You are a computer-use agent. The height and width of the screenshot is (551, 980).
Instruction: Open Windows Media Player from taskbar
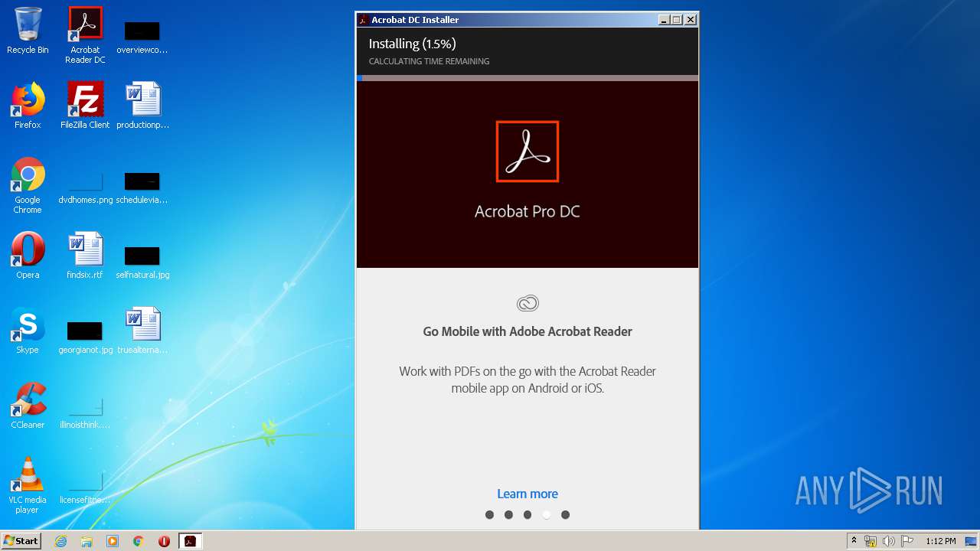[x=113, y=541]
